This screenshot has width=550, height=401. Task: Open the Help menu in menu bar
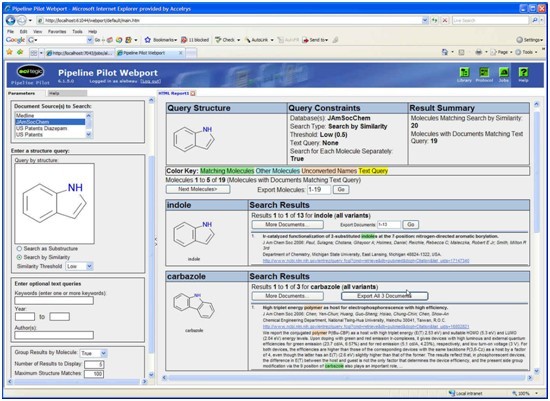pyautogui.click(x=93, y=31)
